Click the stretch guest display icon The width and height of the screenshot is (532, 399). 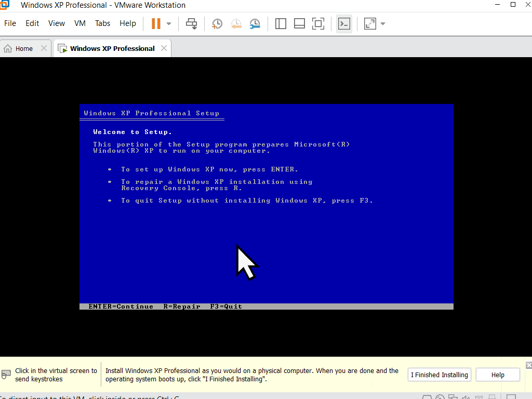click(370, 24)
